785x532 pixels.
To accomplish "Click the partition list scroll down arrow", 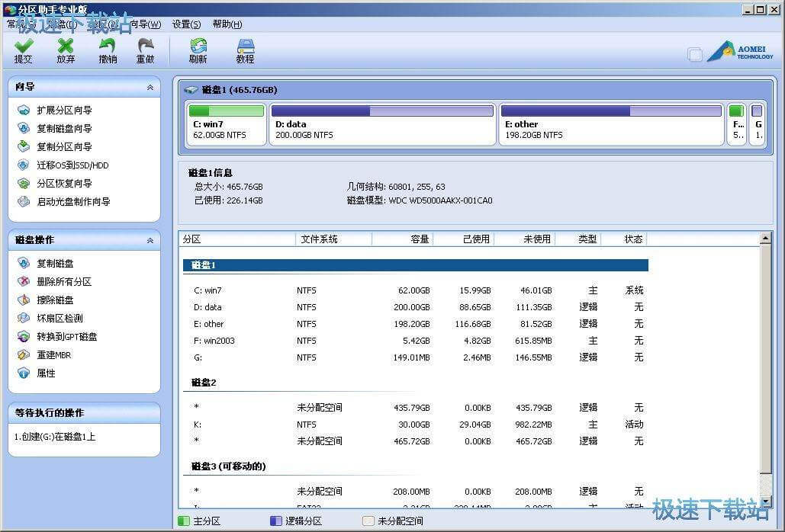I will pyautogui.click(x=765, y=502).
